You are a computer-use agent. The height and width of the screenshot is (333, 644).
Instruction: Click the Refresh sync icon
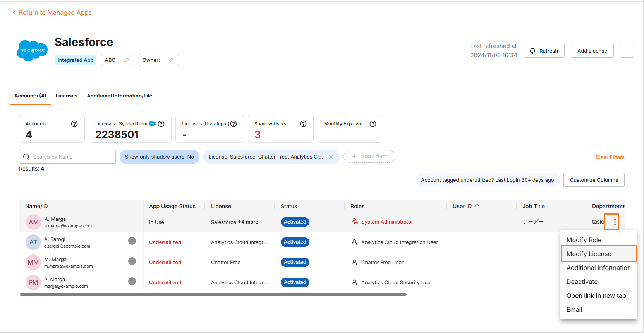click(x=532, y=51)
